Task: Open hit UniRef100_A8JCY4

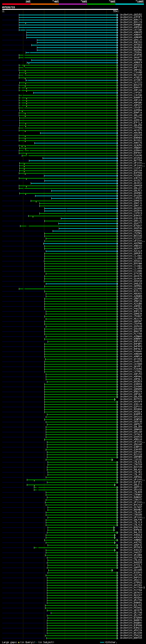Action: [x=131, y=319]
